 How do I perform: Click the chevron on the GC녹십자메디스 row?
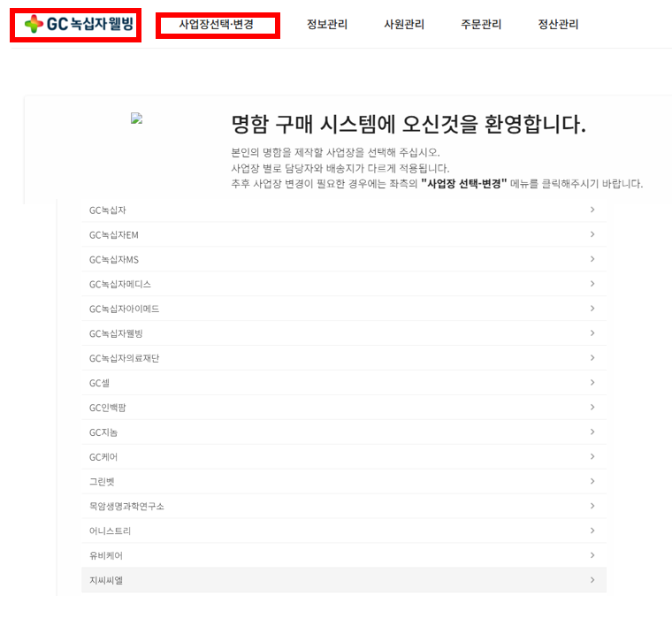(592, 284)
